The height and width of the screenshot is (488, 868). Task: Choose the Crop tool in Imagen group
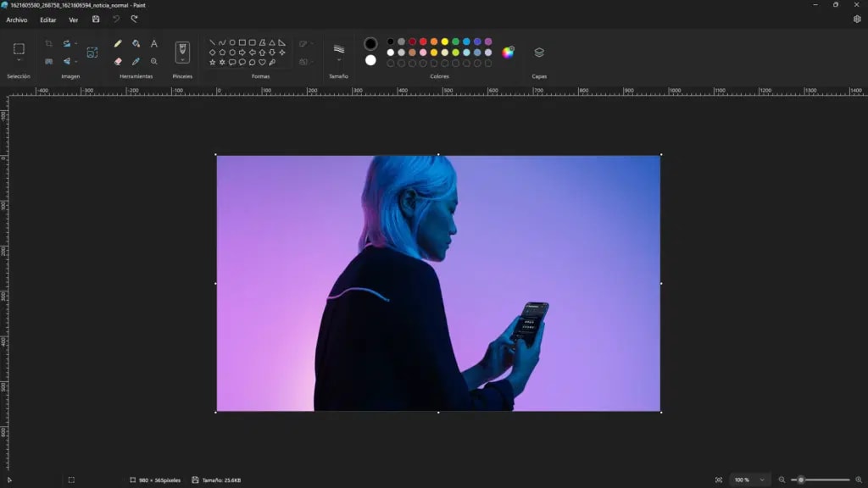click(48, 43)
